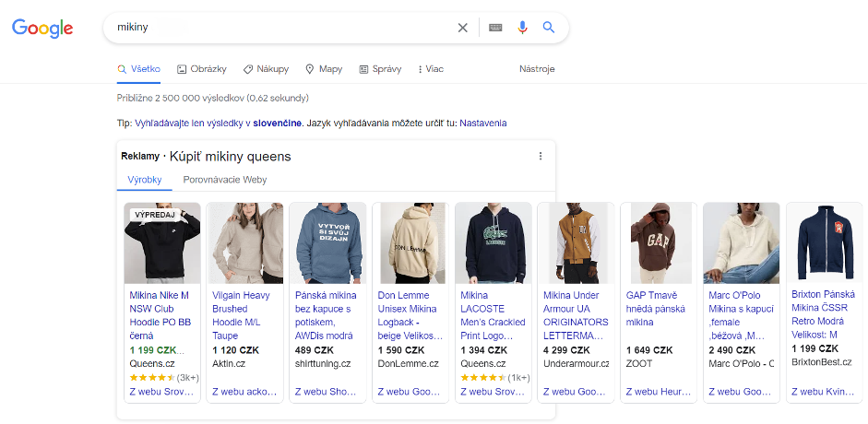Screen dimensions: 868x424
Task: Open the Správy tab
Action: (x=380, y=69)
